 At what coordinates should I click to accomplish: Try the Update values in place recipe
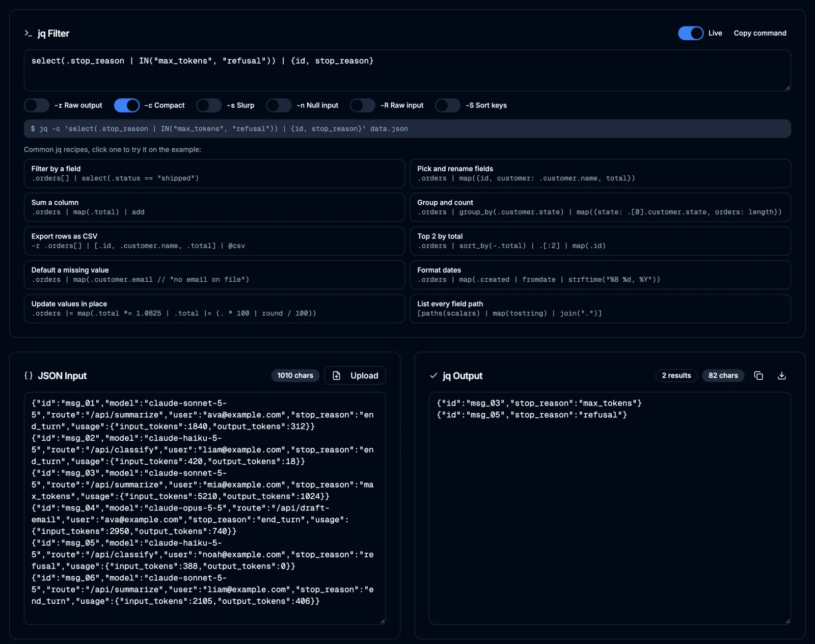(x=214, y=309)
